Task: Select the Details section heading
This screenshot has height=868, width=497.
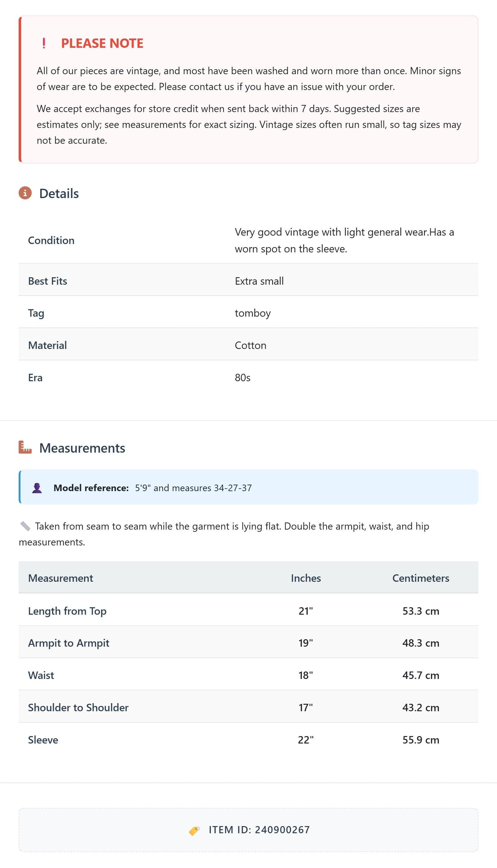Action: [59, 193]
